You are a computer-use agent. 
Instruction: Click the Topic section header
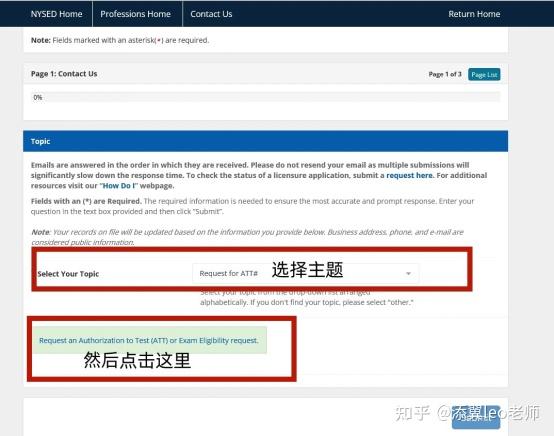point(266,141)
